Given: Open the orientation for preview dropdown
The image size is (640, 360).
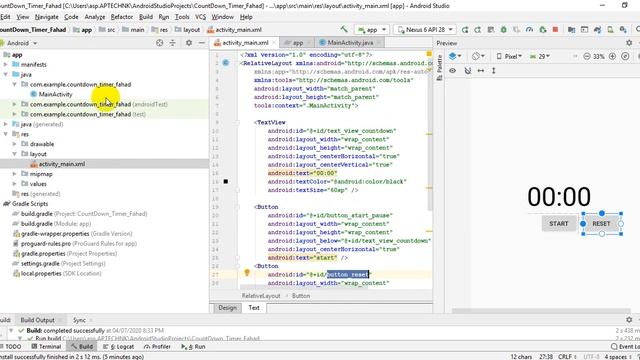Looking at the screenshot, I should pos(478,56).
